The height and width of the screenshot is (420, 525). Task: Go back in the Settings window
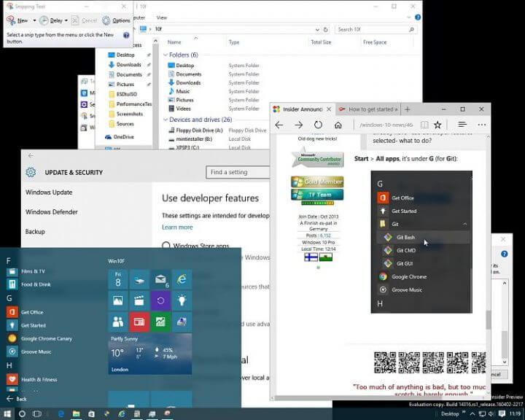click(x=31, y=155)
